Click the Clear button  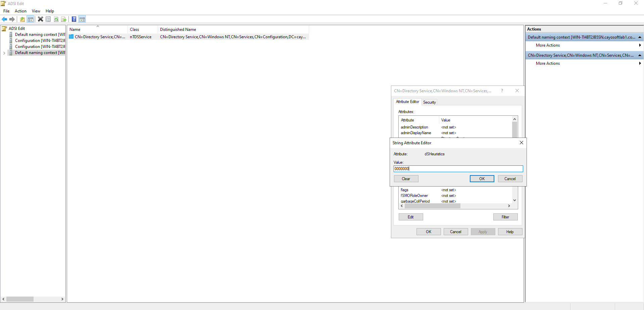coord(406,179)
